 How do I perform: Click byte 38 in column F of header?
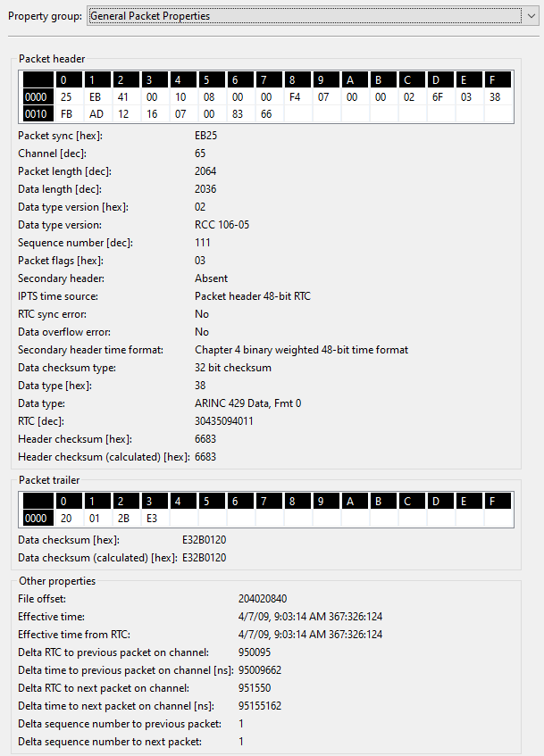[x=496, y=97]
